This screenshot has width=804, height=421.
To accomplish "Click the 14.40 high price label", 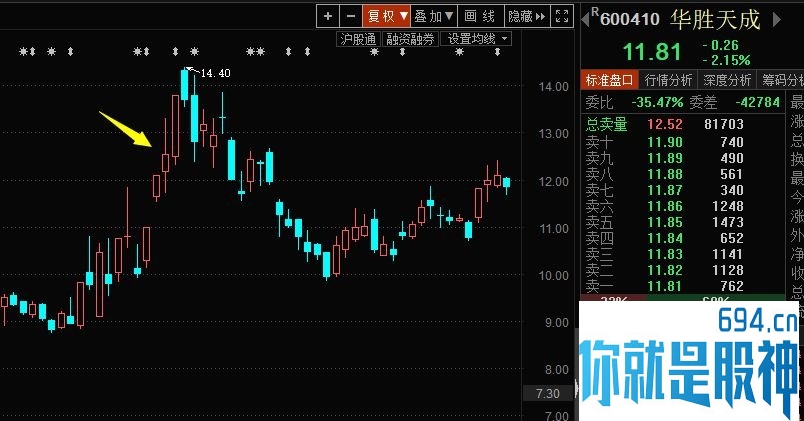I will pos(215,73).
